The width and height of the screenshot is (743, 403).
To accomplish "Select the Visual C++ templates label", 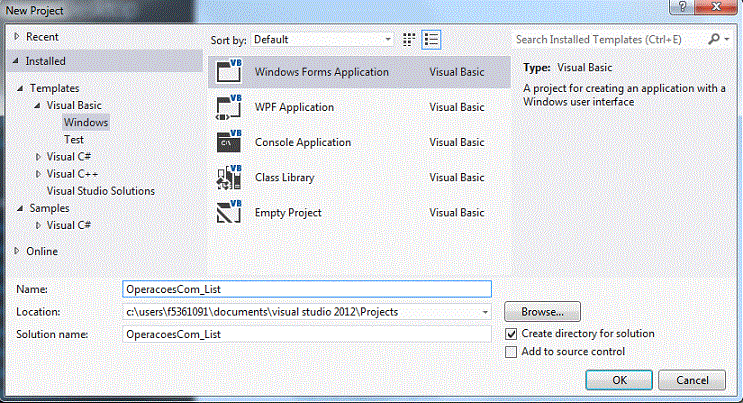I will click(72, 174).
